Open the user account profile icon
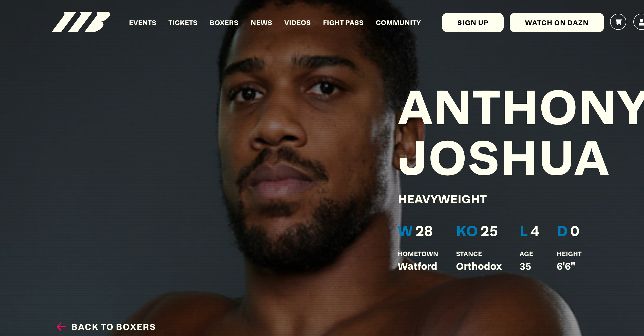The width and height of the screenshot is (644, 336). pyautogui.click(x=639, y=22)
